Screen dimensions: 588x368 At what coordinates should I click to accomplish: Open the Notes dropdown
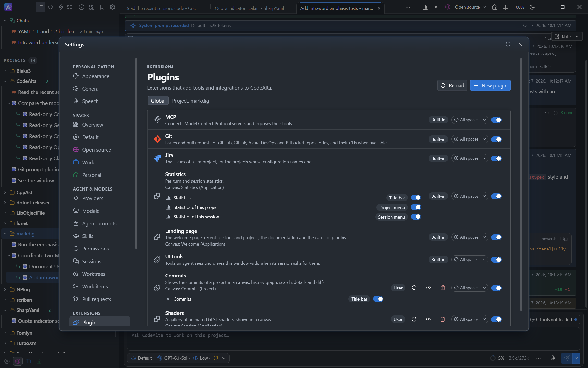567,37
